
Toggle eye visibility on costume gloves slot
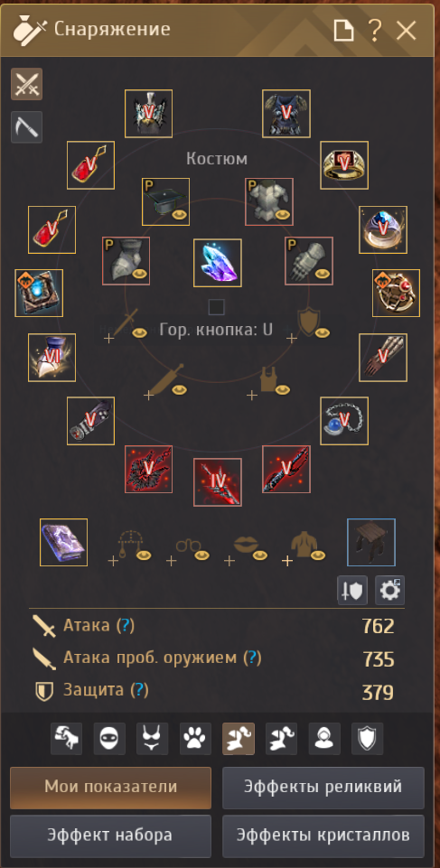323,273
